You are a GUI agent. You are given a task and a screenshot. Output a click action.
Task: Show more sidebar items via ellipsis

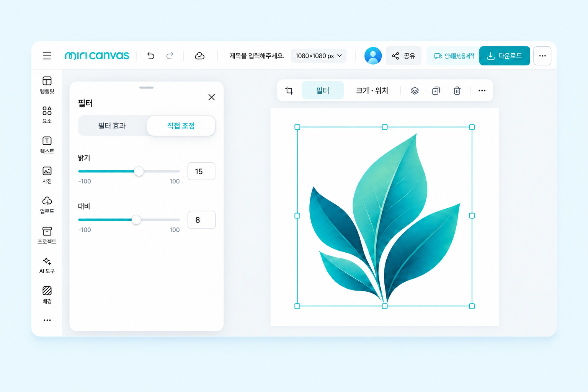[x=47, y=320]
